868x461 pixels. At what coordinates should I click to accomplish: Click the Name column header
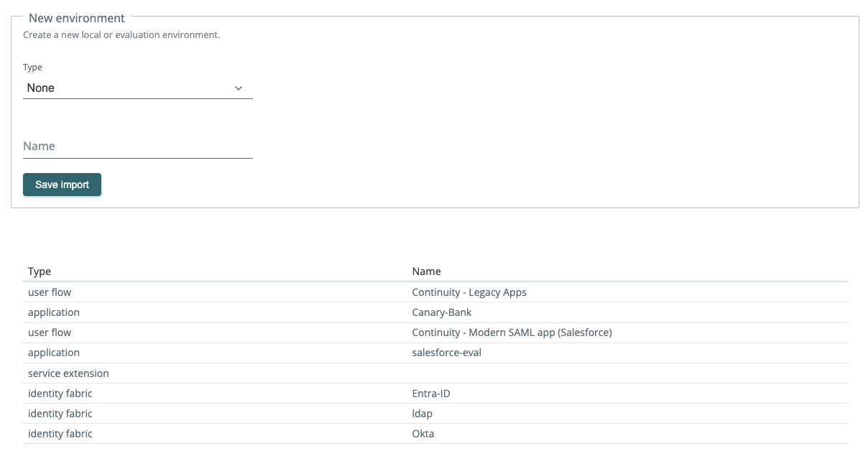point(426,271)
